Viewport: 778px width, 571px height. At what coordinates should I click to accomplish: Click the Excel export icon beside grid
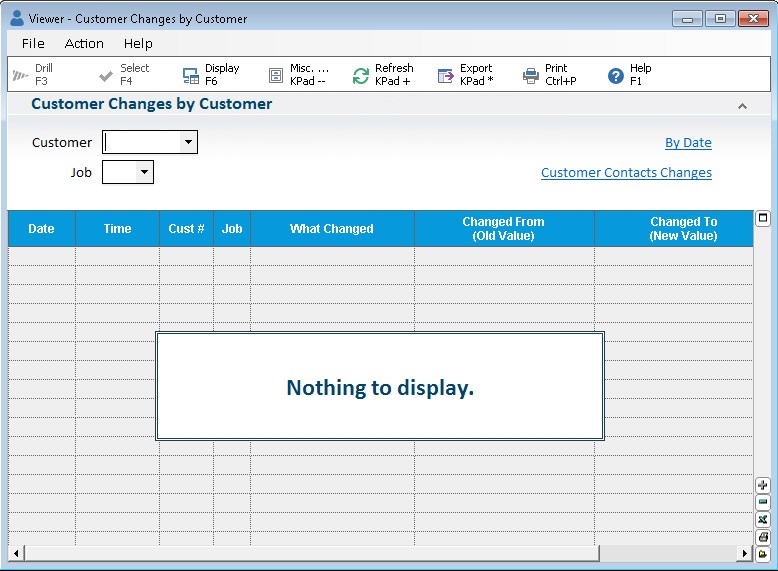pyautogui.click(x=763, y=520)
